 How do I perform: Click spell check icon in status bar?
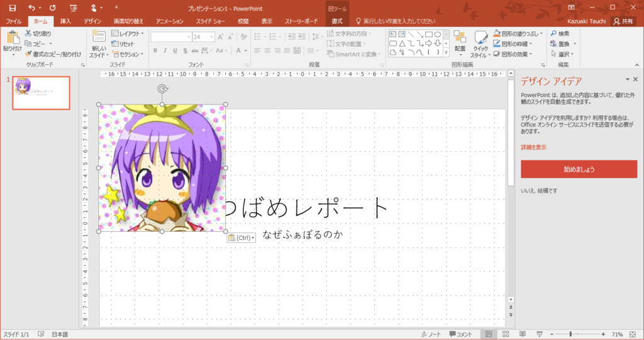[x=41, y=334]
